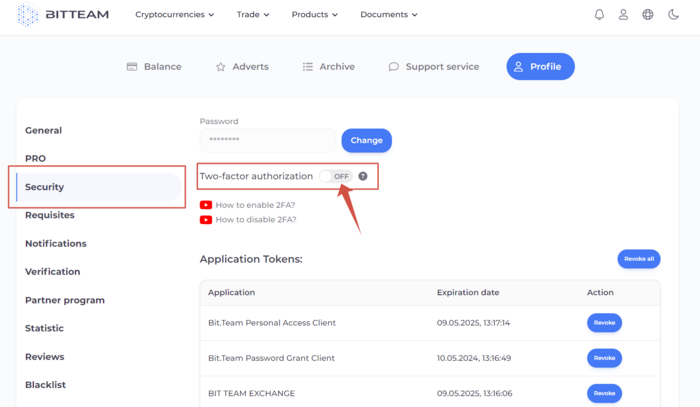700x407 pixels.
Task: Expand the Cryptocurrencies dropdown menu
Action: click(175, 15)
